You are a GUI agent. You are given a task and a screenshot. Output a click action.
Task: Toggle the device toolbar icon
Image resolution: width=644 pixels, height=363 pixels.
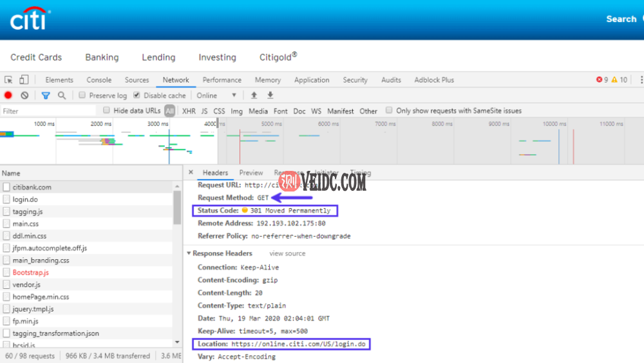(x=24, y=80)
